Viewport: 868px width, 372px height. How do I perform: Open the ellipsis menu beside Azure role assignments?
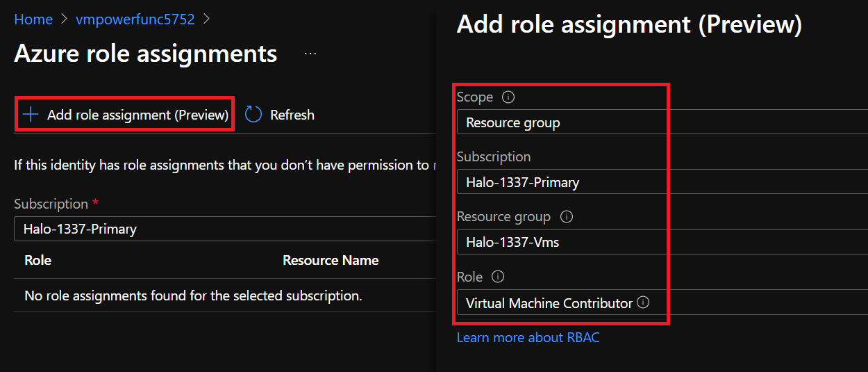pyautogui.click(x=310, y=54)
